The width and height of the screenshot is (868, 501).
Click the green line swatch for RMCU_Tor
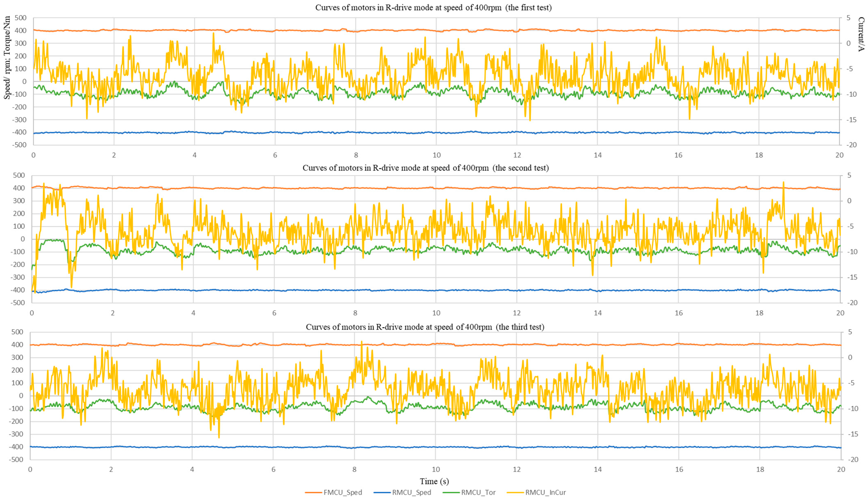pos(451,492)
